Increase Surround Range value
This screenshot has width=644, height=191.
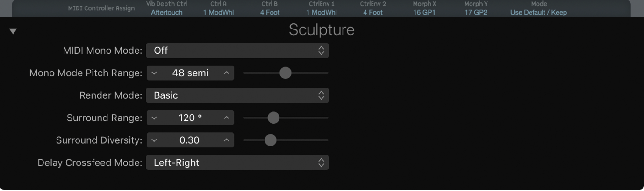226,118
